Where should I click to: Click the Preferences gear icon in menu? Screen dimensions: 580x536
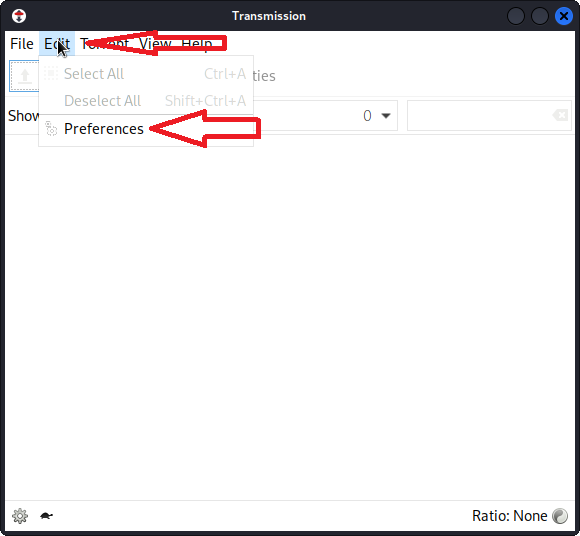[51, 129]
